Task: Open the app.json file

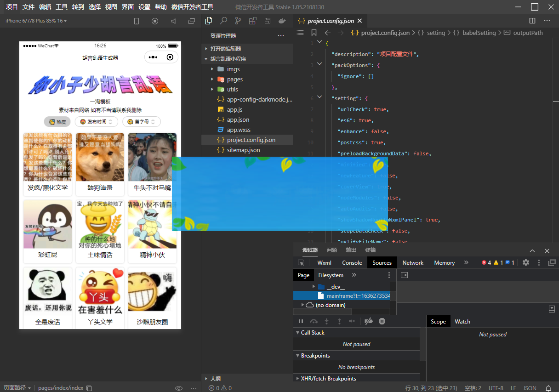Action: click(x=238, y=119)
